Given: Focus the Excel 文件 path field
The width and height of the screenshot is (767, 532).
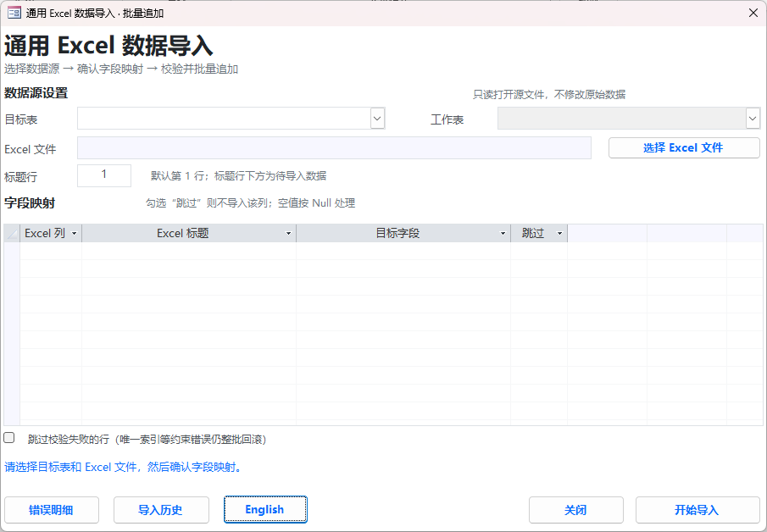Looking at the screenshot, I should (334, 147).
